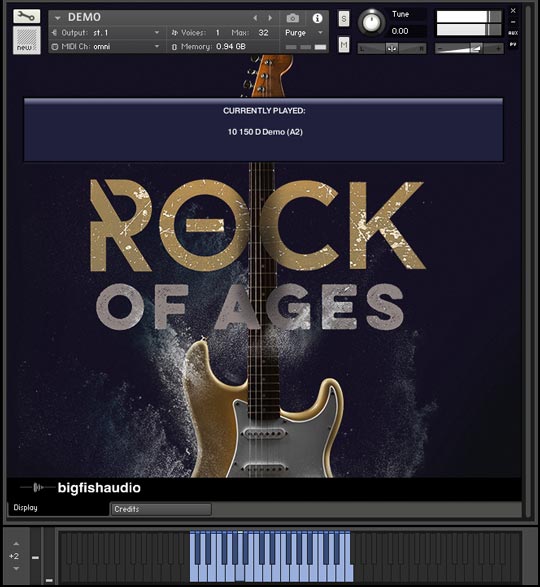Viewport: 540px width, 587px height.
Task: Click the DEMO instrument name text
Action: (x=84, y=17)
